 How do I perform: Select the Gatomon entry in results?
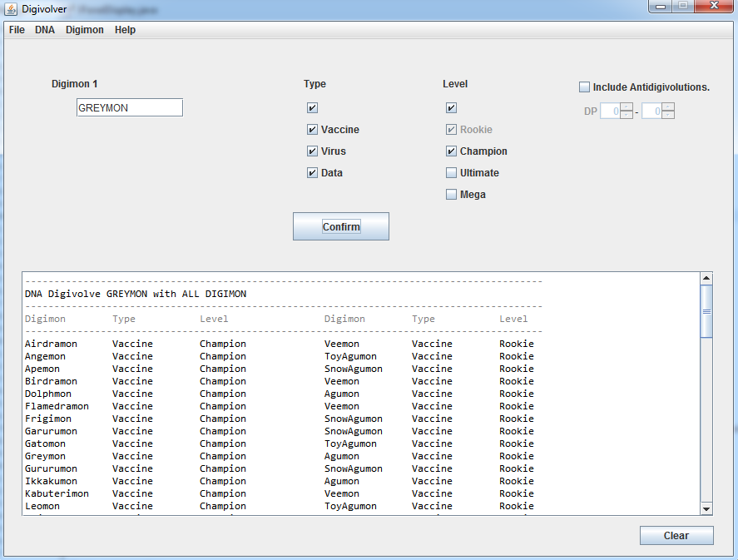click(45, 444)
